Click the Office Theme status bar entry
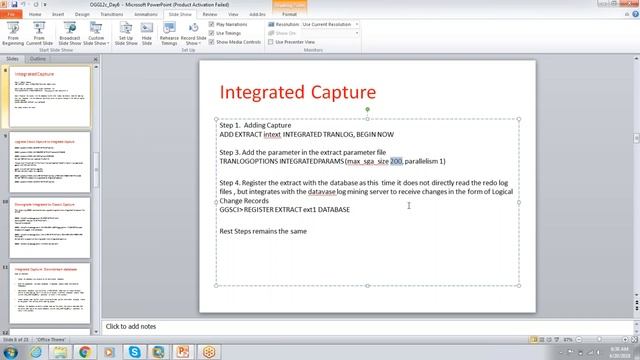Image resolution: width=640 pixels, height=360 pixels. tap(51, 340)
